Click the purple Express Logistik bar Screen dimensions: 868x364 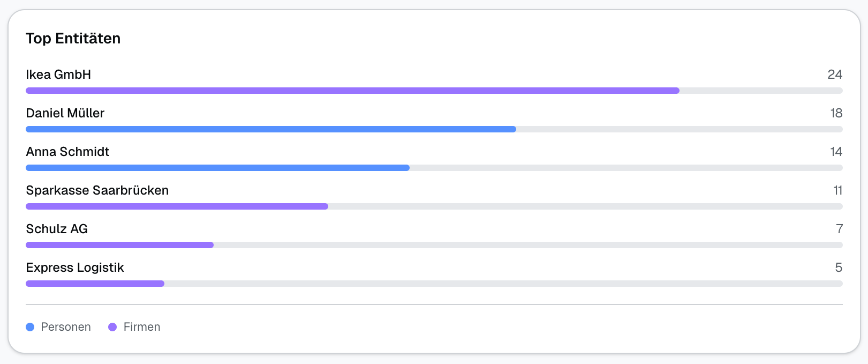pos(95,284)
